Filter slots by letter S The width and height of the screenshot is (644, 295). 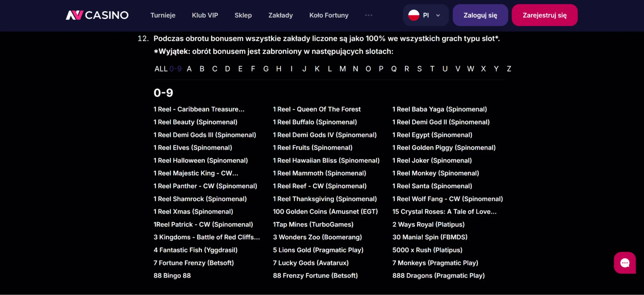(x=419, y=69)
